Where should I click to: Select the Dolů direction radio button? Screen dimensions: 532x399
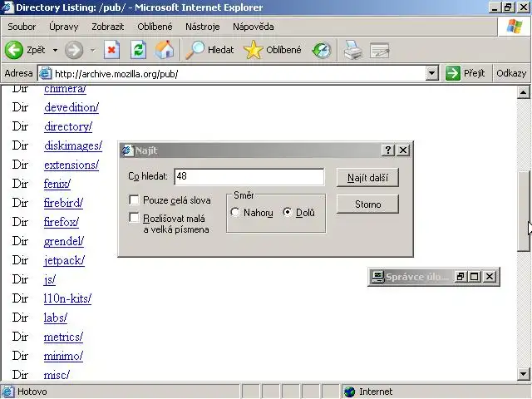click(287, 213)
